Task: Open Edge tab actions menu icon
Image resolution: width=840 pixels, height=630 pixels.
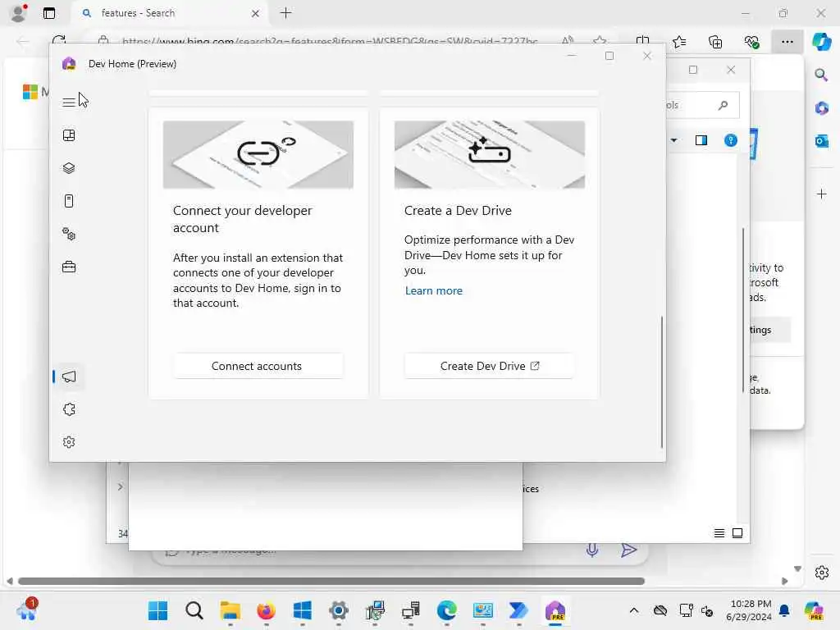Action: (x=48, y=13)
